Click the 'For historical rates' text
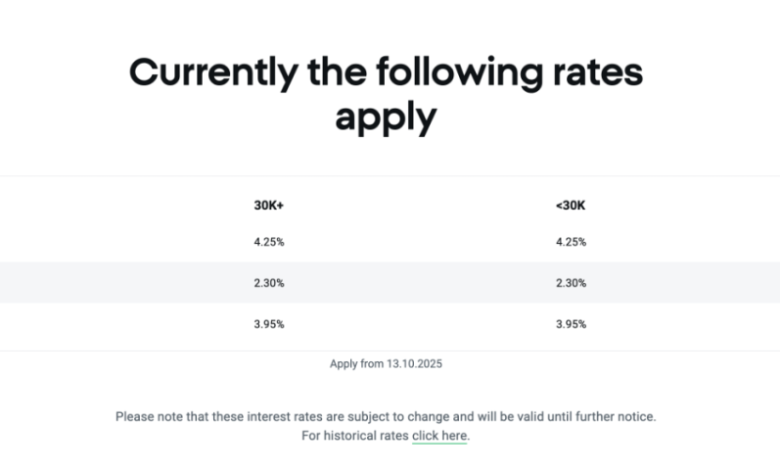Viewport: 780px width, 470px height. [x=355, y=436]
